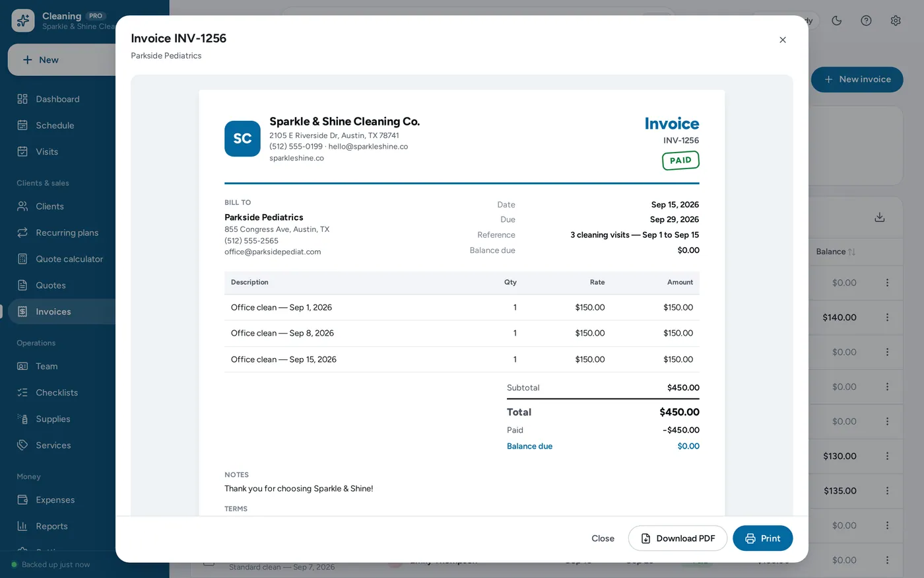Click the Recurring plans repeat icon
The width and height of the screenshot is (924, 578).
22,233
